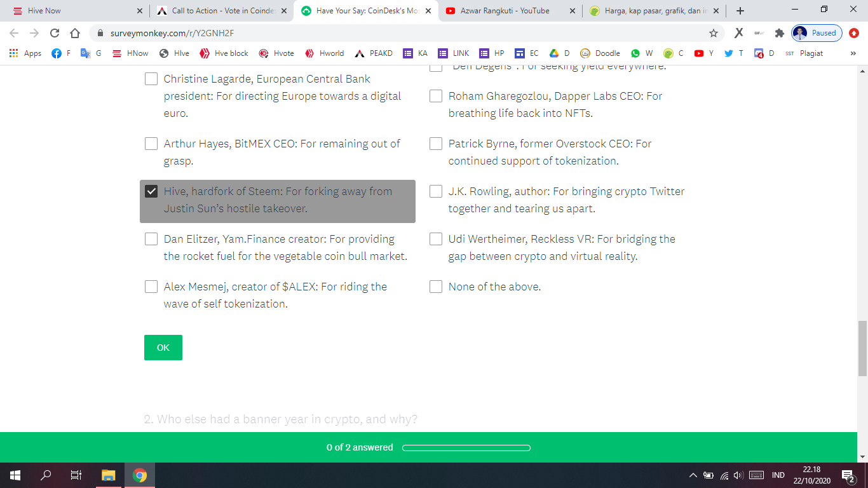The height and width of the screenshot is (488, 868).
Task: Check the None of the above option
Action: pos(436,287)
